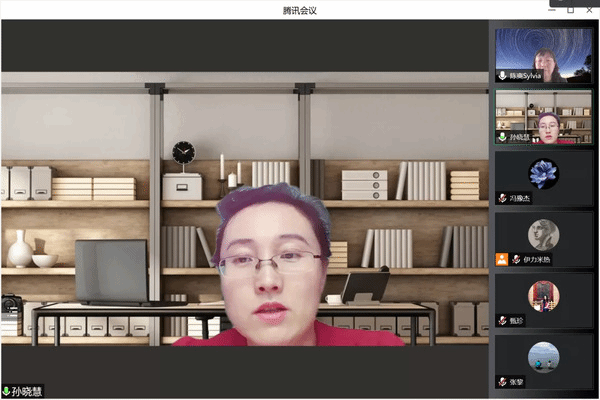Click the green mic icon on the sidebar 孙晓慧 tile

tap(502, 137)
